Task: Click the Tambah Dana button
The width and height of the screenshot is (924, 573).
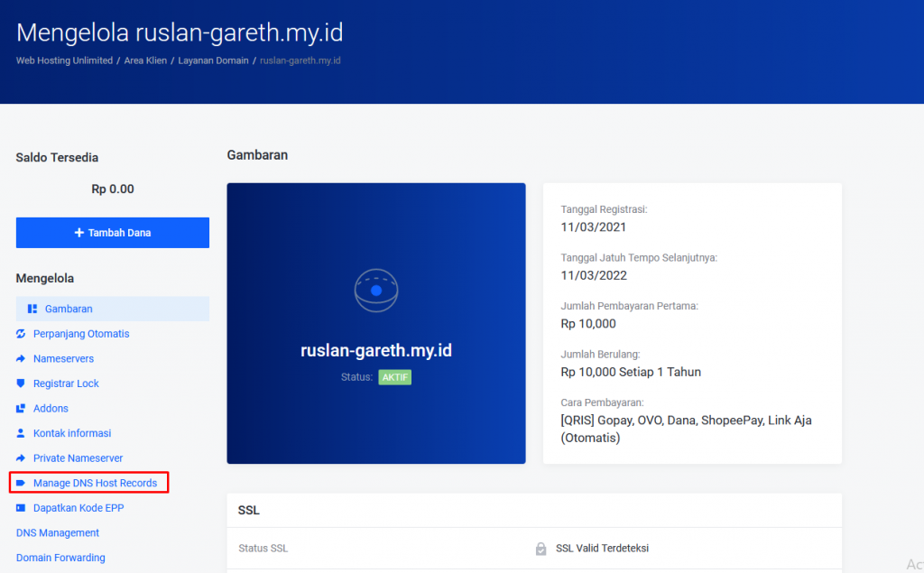Action: pyautogui.click(x=112, y=232)
